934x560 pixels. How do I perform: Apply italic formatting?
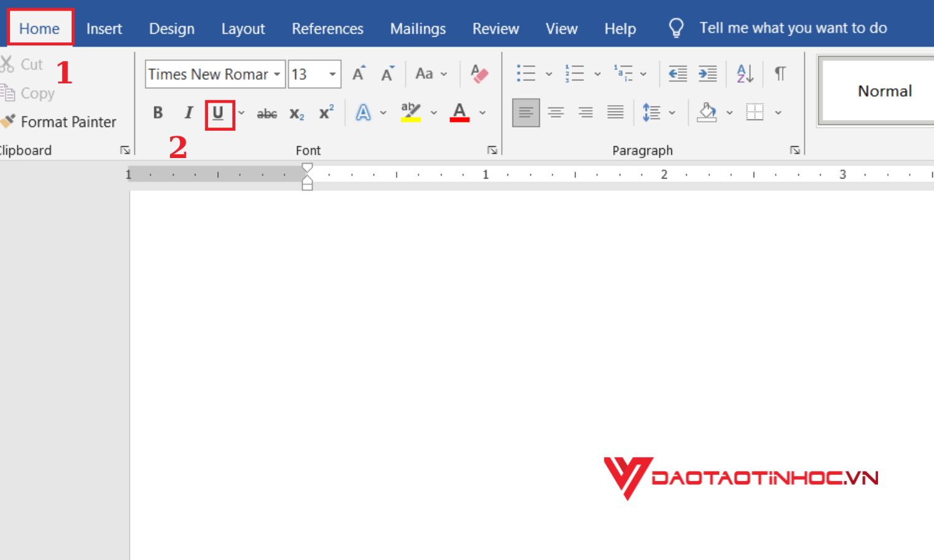(188, 113)
